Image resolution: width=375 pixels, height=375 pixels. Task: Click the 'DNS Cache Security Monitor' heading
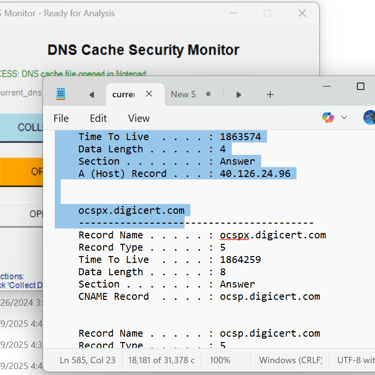(x=143, y=50)
